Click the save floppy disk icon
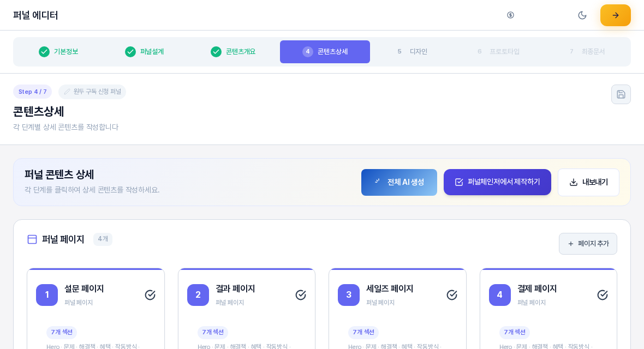644x349 pixels. pyautogui.click(x=621, y=94)
